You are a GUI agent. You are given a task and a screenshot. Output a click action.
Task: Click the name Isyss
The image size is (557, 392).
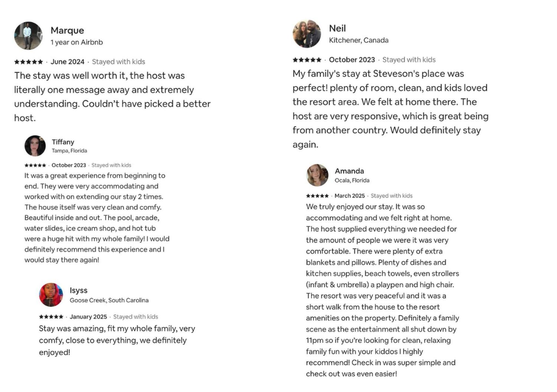[x=78, y=290]
